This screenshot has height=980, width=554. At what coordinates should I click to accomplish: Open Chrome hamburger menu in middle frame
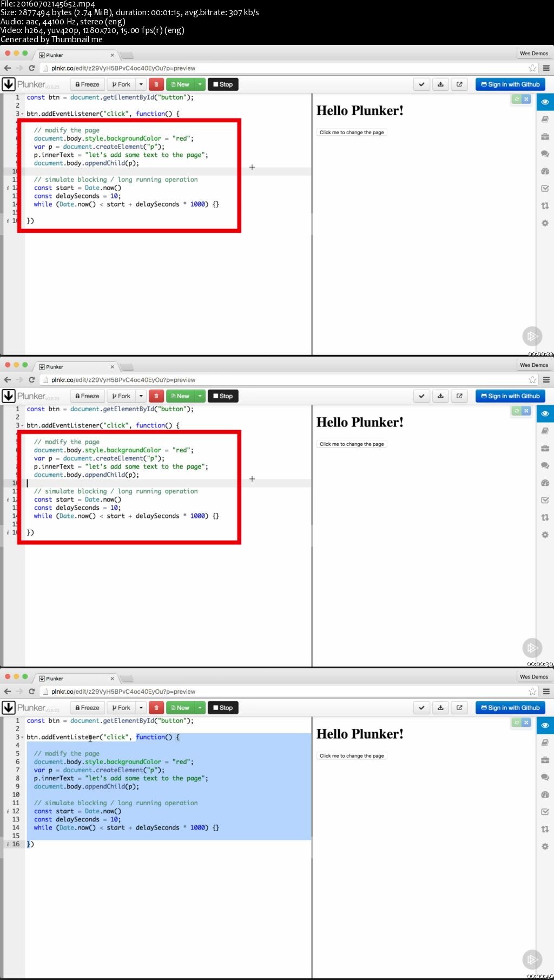click(x=546, y=380)
